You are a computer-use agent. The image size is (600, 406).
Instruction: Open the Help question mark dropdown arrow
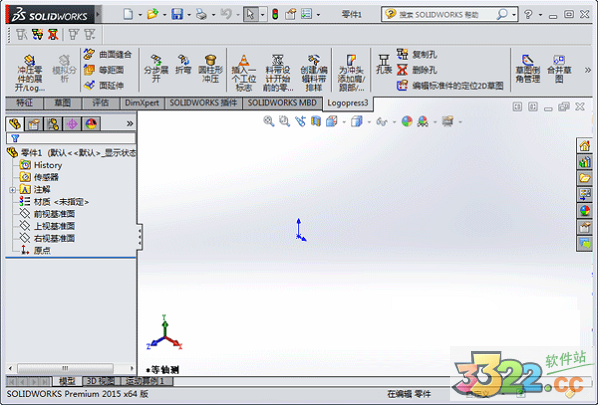[x=540, y=15]
